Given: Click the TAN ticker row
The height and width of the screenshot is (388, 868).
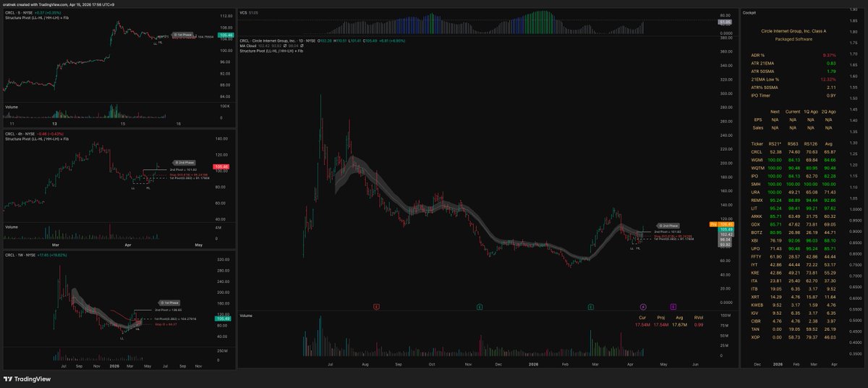Looking at the screenshot, I should (793, 329).
